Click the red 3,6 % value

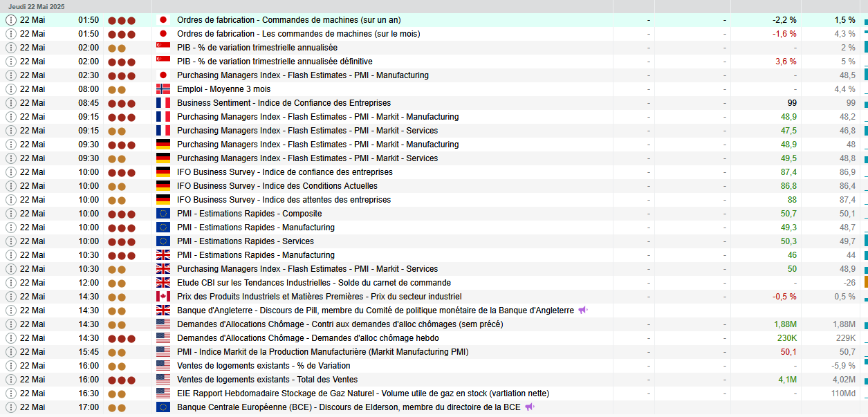pos(786,62)
